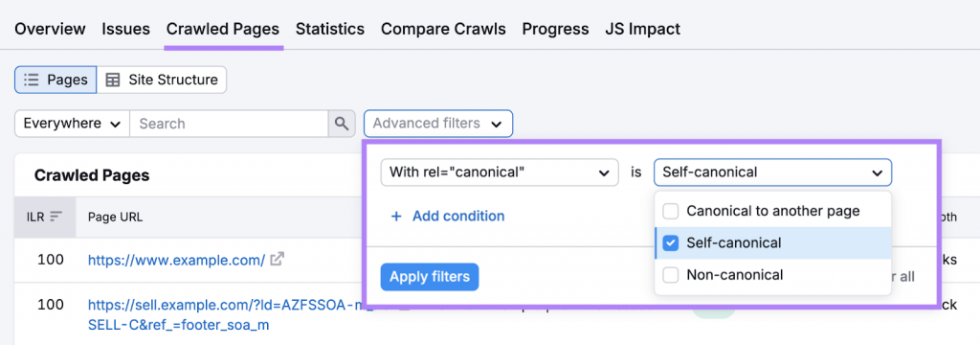980x345 pixels.
Task: Click the Apply filters button
Action: [x=430, y=277]
